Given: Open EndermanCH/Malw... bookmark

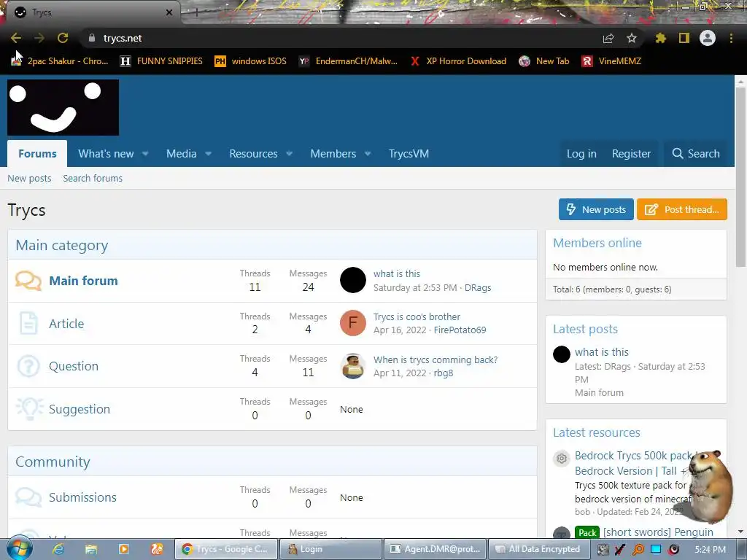Looking at the screenshot, I should 348,61.
